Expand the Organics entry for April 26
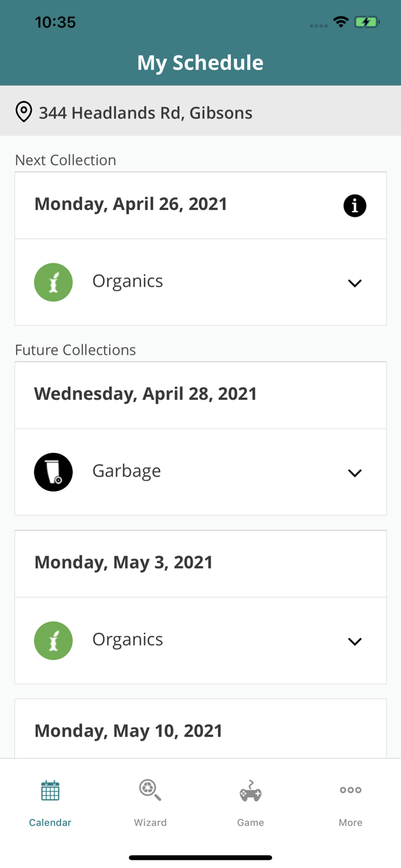 click(x=355, y=284)
